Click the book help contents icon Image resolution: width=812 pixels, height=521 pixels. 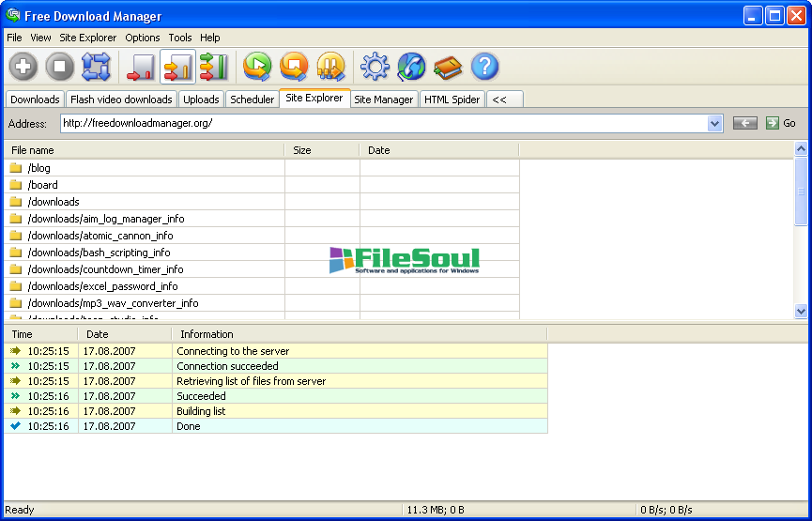click(x=448, y=67)
